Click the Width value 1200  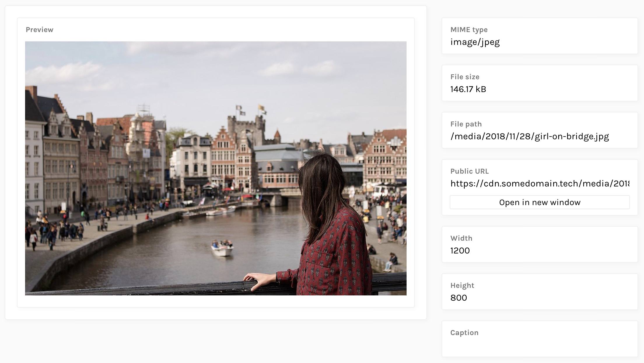coord(460,251)
